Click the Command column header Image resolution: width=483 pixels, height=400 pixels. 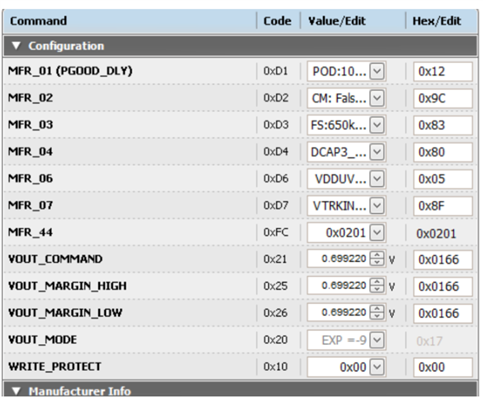[38, 21]
